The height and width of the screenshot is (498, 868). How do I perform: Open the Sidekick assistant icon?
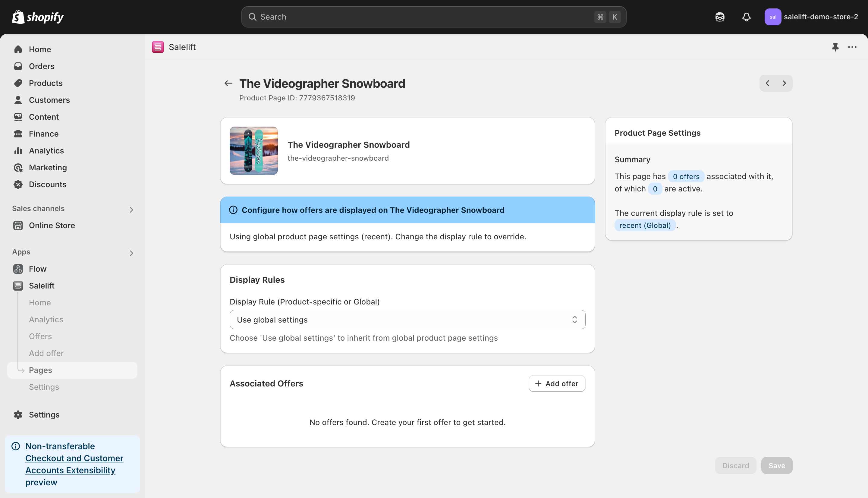tap(720, 17)
